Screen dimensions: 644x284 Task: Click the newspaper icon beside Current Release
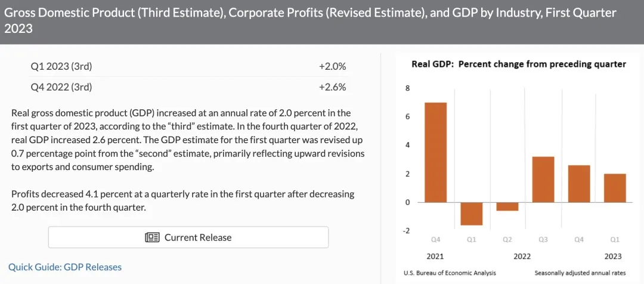153,237
